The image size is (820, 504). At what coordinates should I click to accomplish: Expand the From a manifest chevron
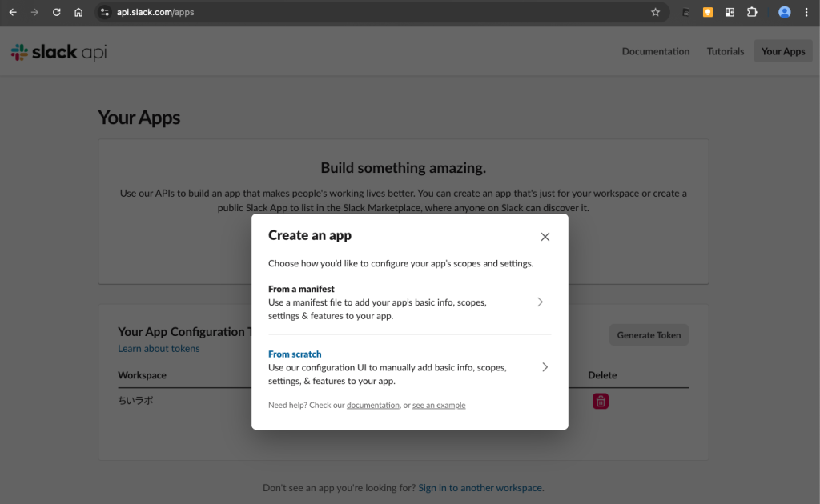pyautogui.click(x=541, y=302)
